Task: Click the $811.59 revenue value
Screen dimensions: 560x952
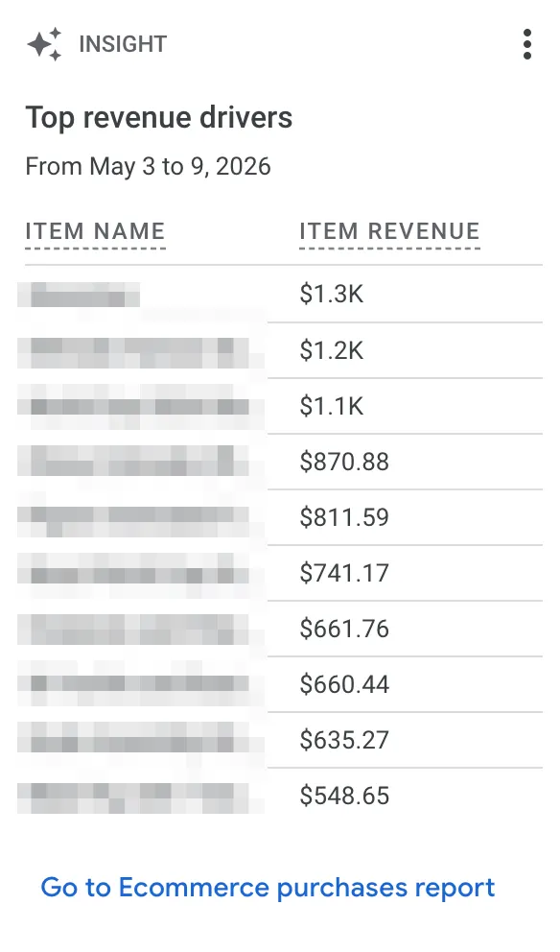Action: point(344,517)
